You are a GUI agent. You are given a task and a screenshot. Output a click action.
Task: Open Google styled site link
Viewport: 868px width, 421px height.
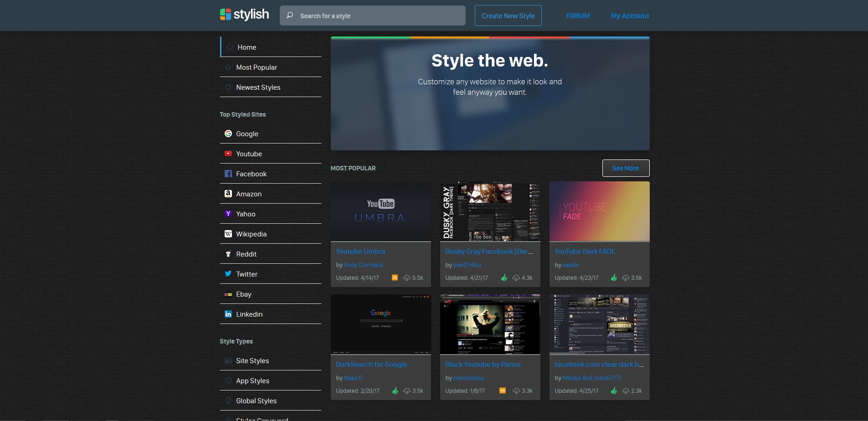[x=271, y=133]
